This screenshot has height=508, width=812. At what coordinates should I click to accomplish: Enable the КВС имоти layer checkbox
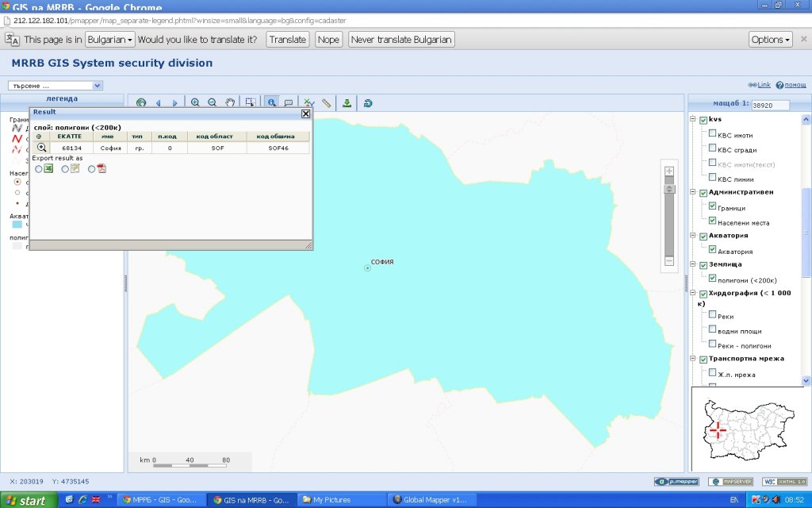click(x=712, y=134)
